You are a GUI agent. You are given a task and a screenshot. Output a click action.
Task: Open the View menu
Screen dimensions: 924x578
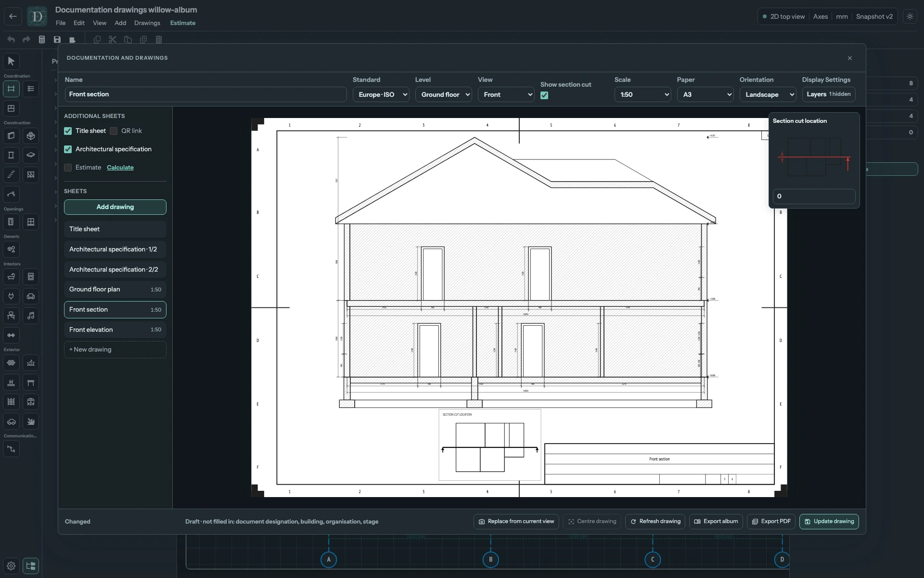pyautogui.click(x=100, y=23)
